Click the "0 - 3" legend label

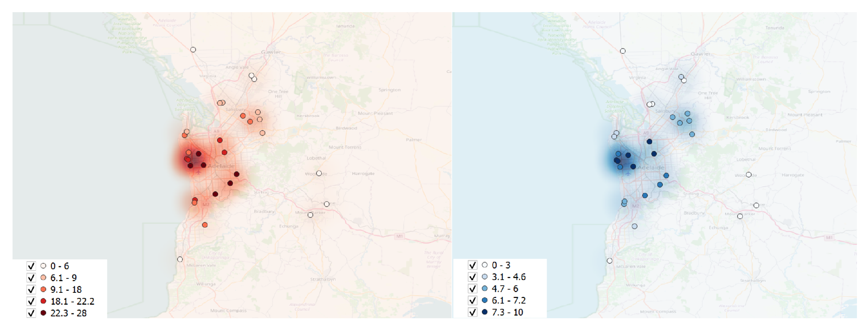501,265
